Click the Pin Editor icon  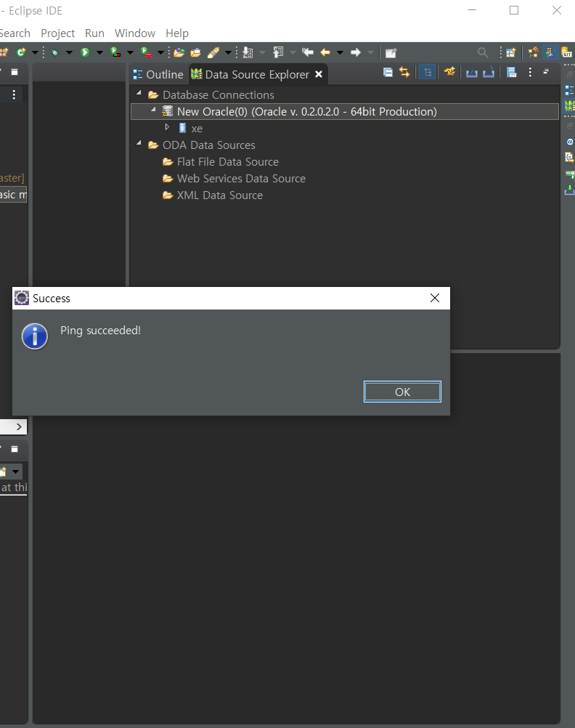[391, 53]
